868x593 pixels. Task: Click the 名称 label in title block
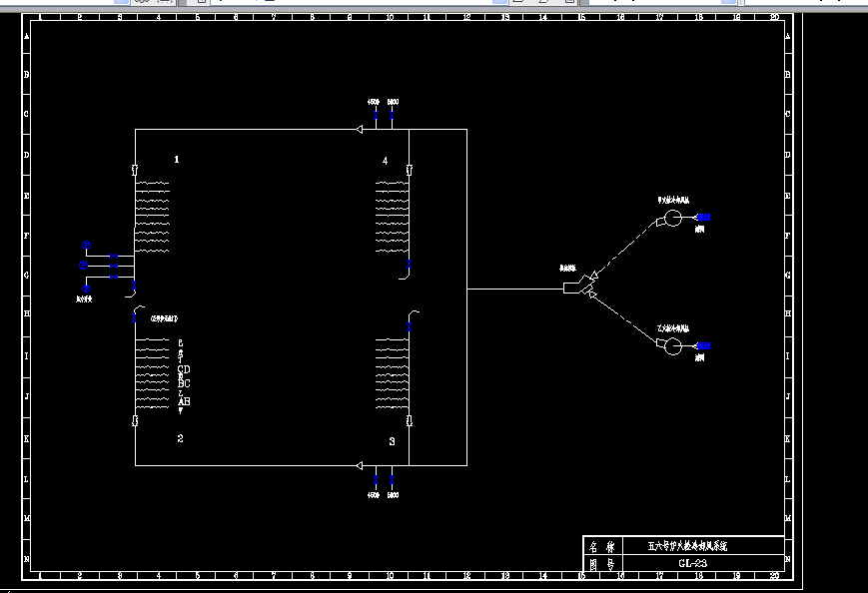tap(601, 546)
